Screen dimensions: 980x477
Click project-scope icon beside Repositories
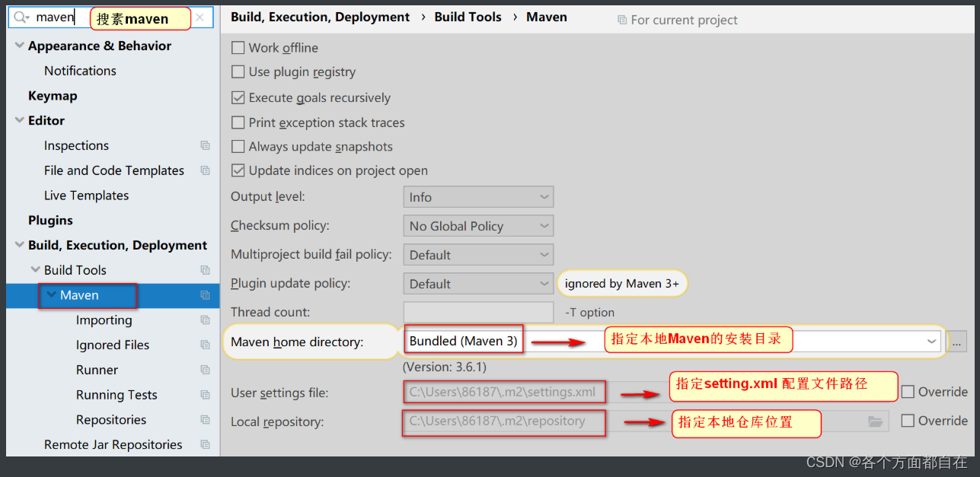(x=205, y=420)
